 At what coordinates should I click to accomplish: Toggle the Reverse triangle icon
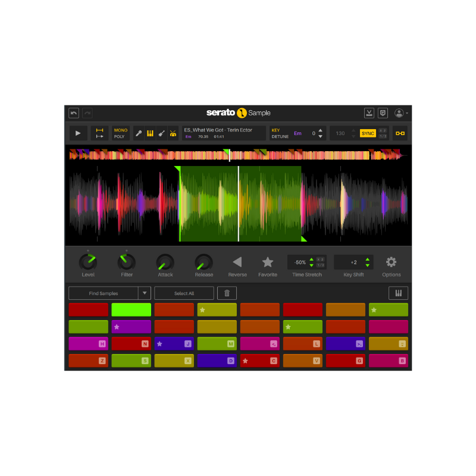[x=237, y=262]
